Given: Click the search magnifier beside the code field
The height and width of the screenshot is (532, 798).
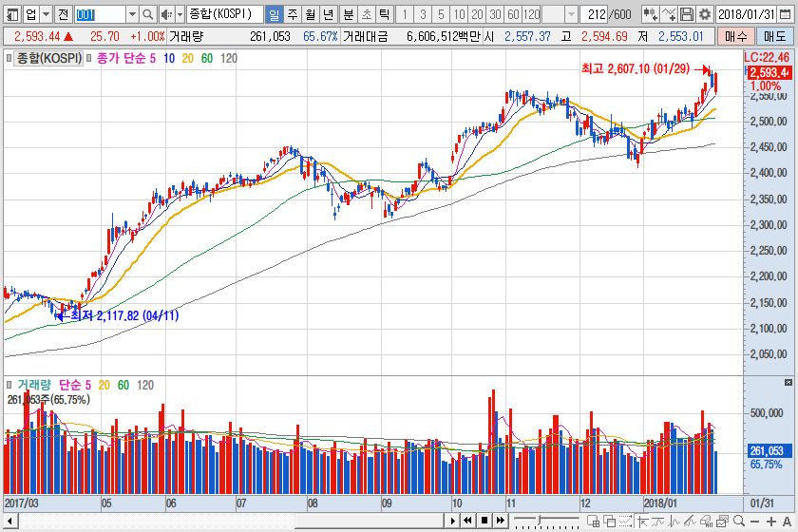Looking at the screenshot, I should point(148,14).
